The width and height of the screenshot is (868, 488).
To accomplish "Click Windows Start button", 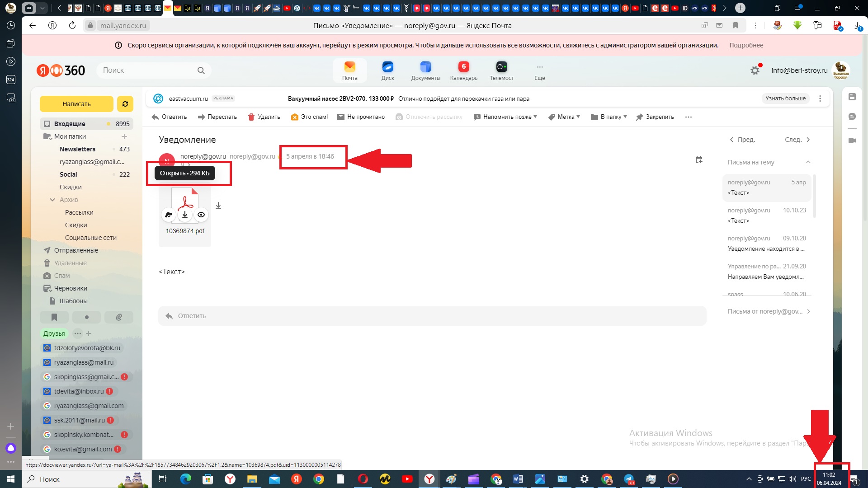I will 11,479.
